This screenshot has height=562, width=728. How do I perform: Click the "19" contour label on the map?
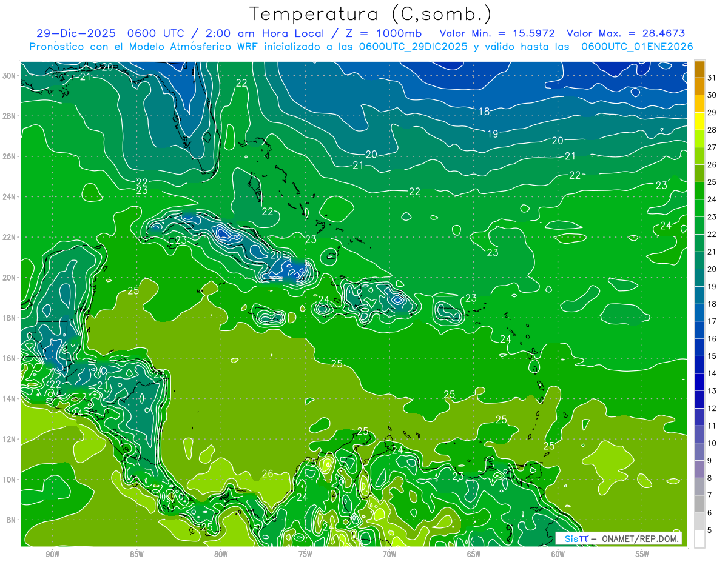click(x=493, y=133)
